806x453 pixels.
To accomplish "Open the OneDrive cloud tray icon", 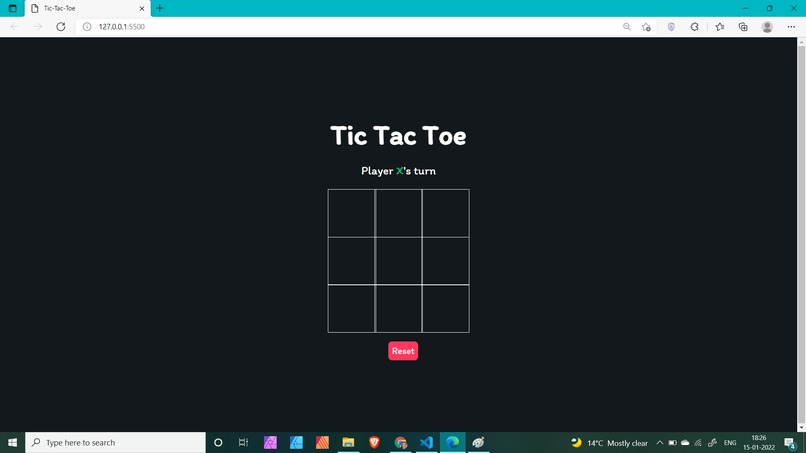I will click(685, 443).
